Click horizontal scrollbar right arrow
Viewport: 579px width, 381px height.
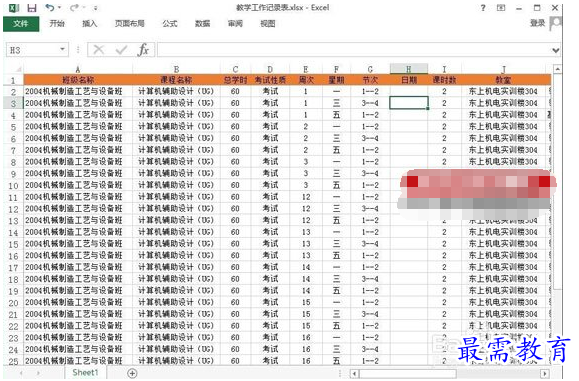tap(545, 374)
